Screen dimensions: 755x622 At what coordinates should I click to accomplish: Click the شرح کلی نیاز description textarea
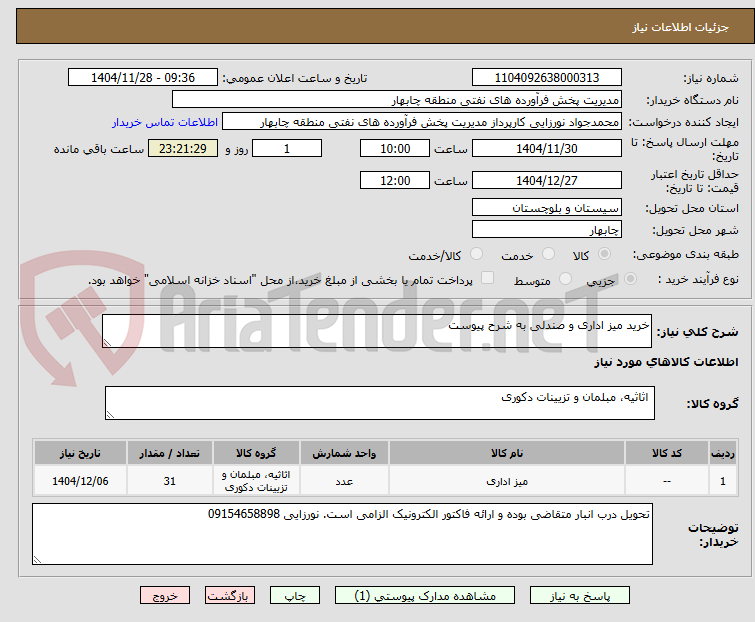tap(377, 331)
